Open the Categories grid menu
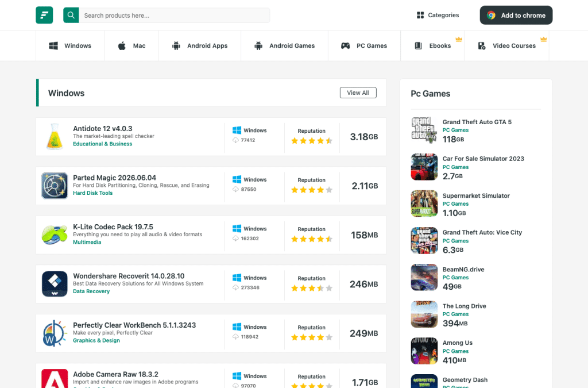Viewport: 588px width, 388px height. (438, 15)
